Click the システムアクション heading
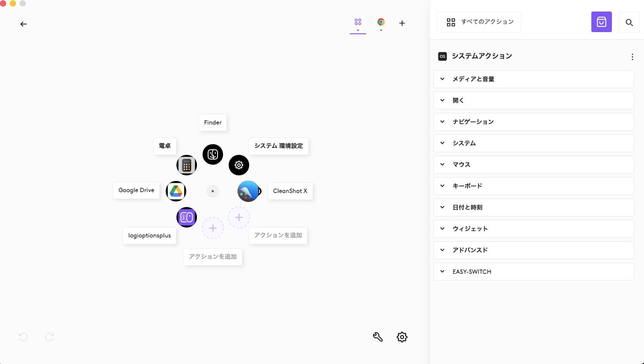Screen dimensions: 644x364 point(482,56)
